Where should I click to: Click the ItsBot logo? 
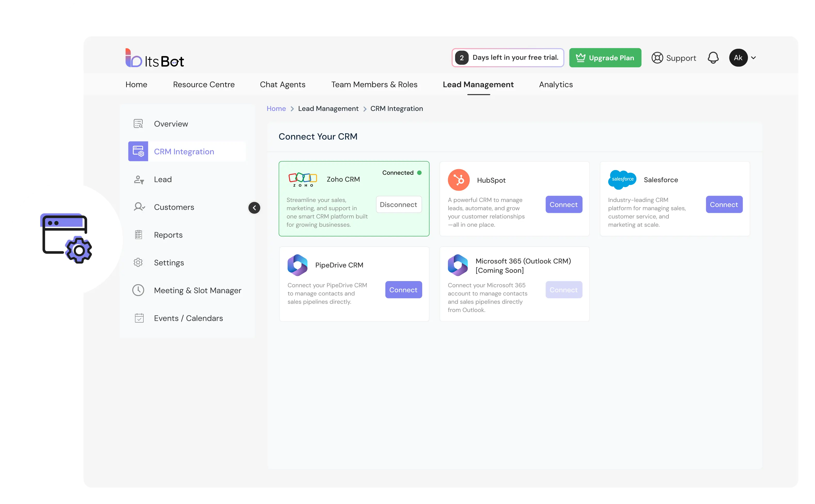pyautogui.click(x=154, y=58)
